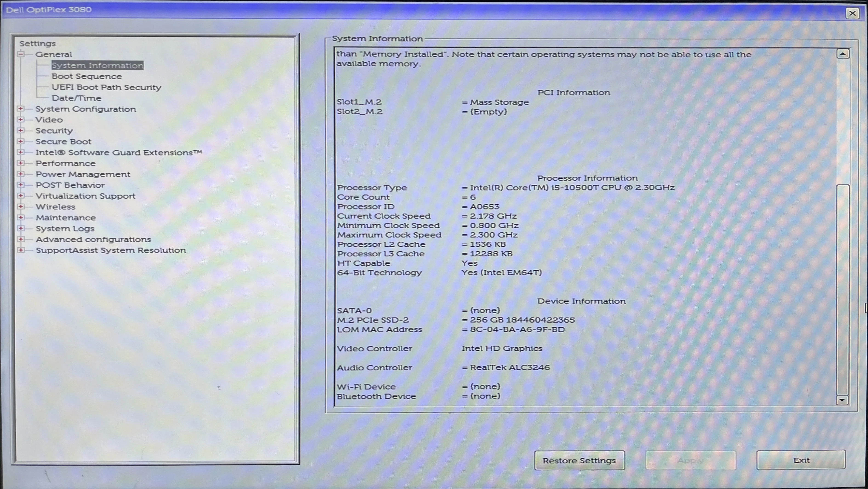Image resolution: width=868 pixels, height=489 pixels.
Task: Select the System Logs label
Action: [65, 229]
